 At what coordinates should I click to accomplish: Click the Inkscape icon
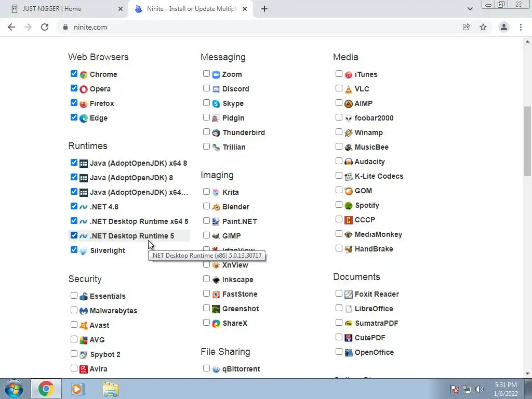[x=216, y=280]
